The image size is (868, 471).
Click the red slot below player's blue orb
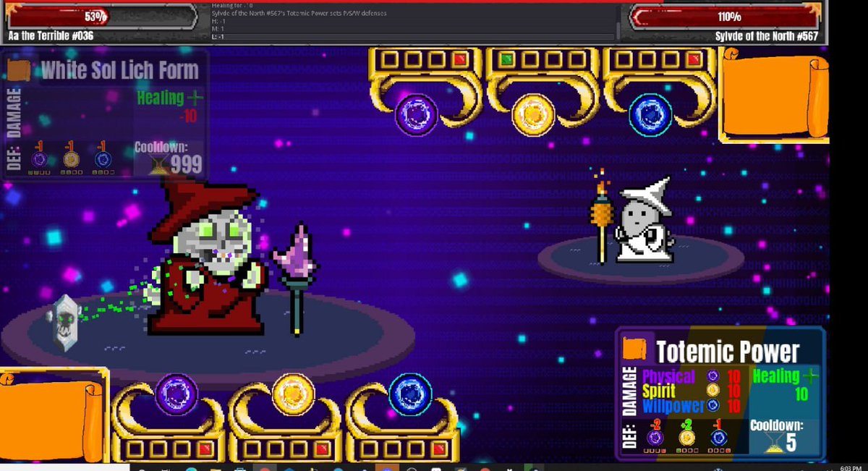click(438, 451)
